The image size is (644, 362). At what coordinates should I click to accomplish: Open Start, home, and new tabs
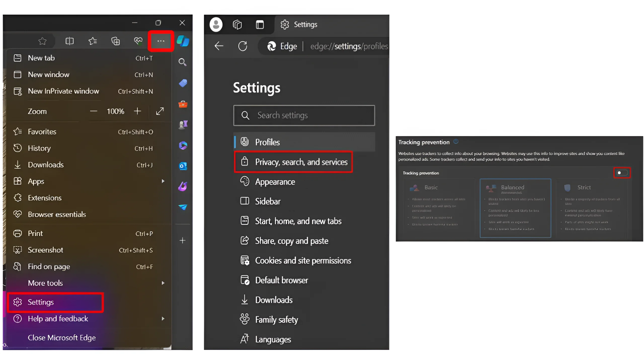[304, 221]
